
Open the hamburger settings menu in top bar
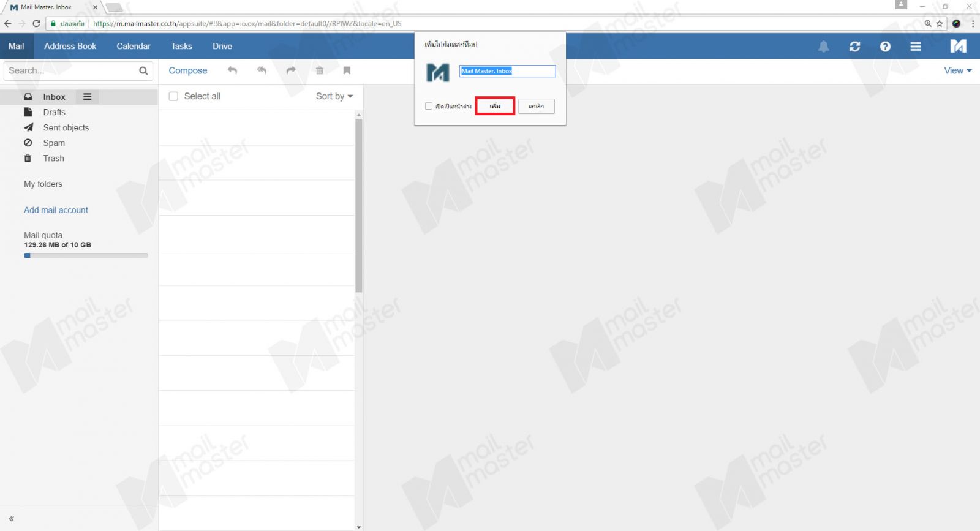pos(916,47)
